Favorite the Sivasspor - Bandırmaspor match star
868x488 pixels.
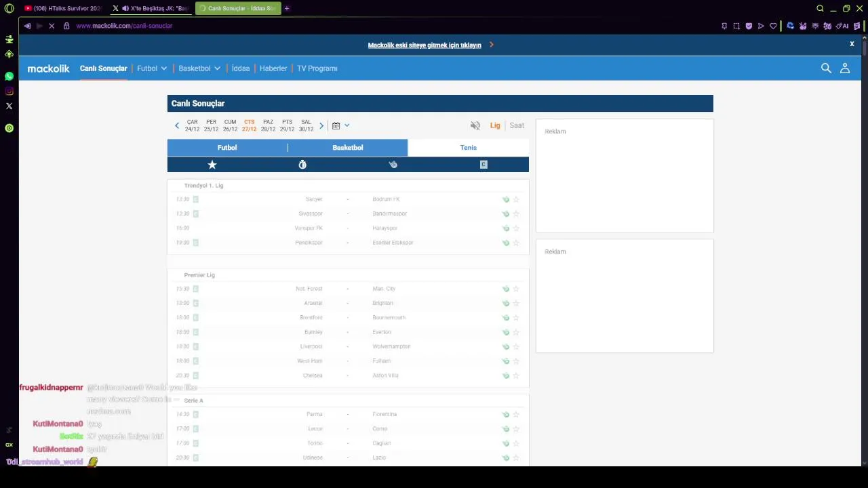click(x=516, y=213)
